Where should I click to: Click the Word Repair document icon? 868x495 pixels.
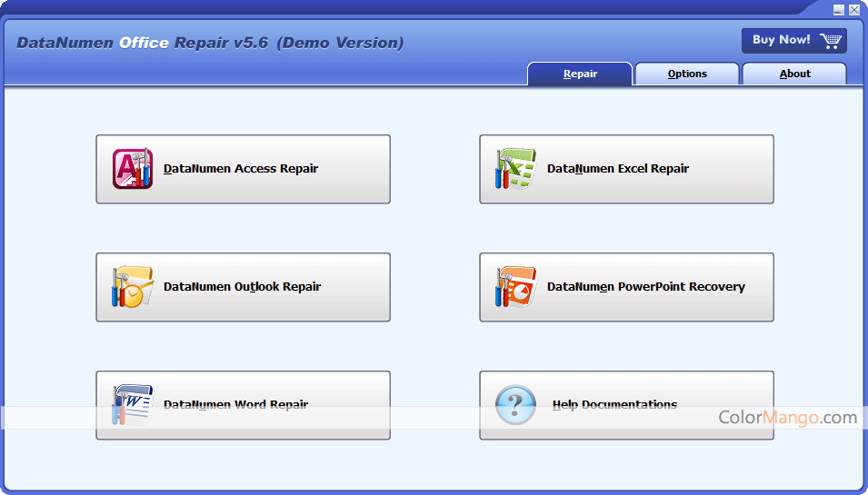coord(133,405)
